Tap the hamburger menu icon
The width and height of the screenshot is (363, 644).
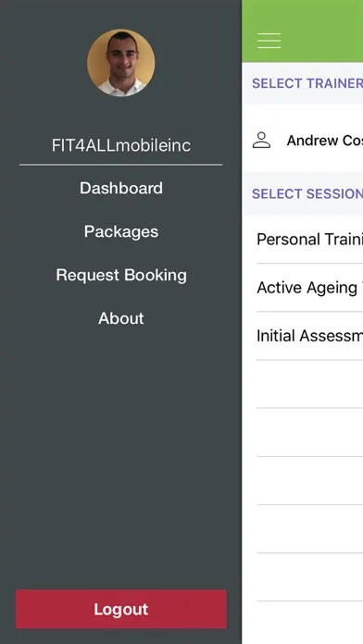pos(269,41)
